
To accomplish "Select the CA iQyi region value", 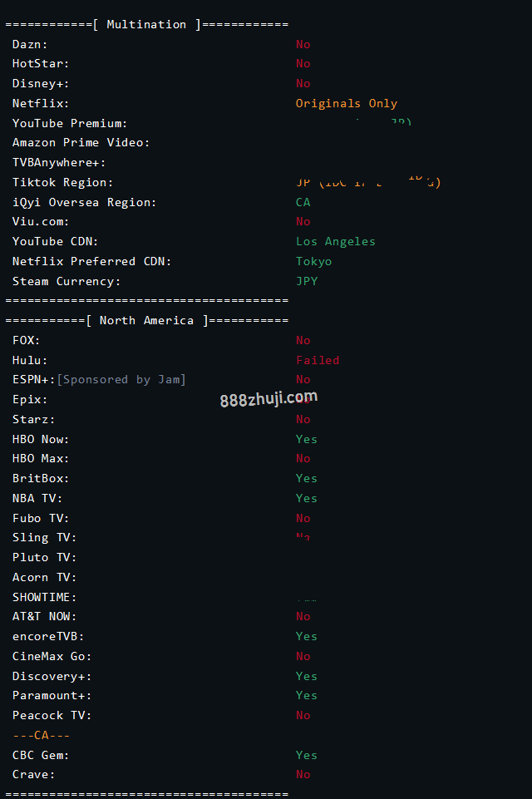I will coord(303,202).
